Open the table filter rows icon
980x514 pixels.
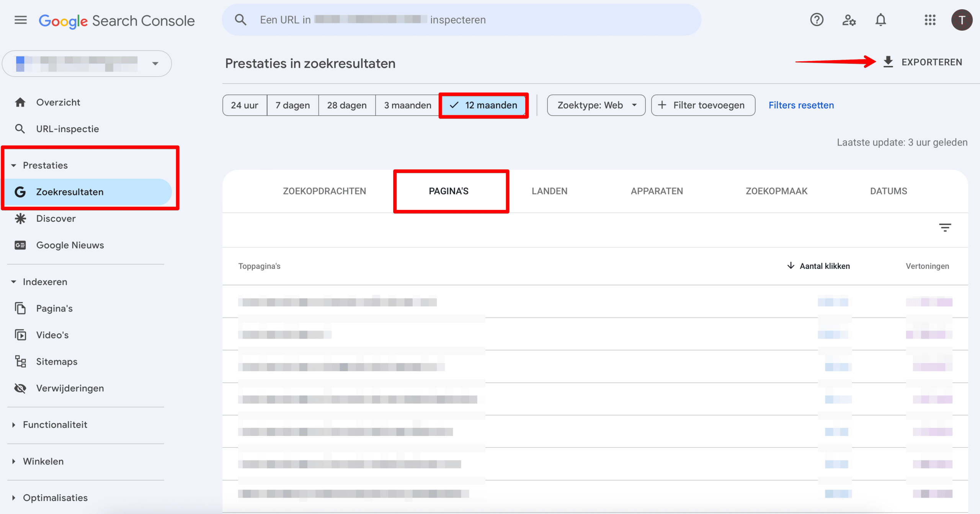pos(945,228)
